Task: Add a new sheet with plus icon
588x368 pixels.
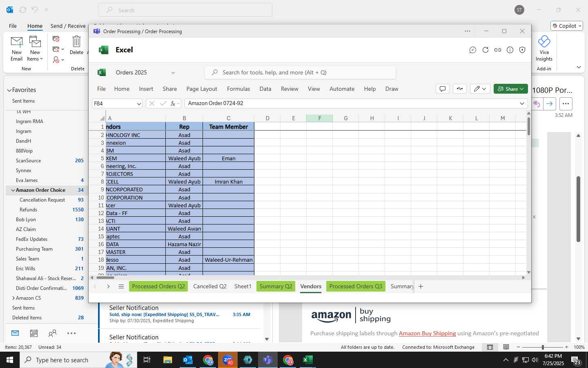Action: point(421,287)
